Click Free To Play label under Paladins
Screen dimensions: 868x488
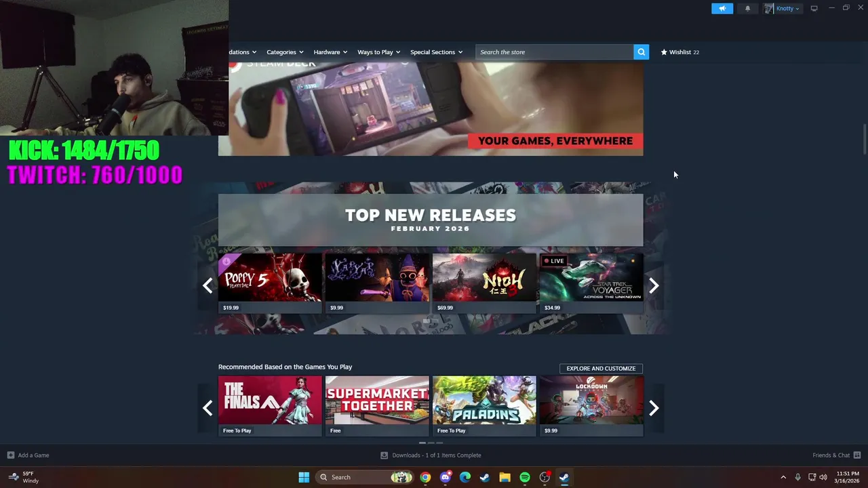pyautogui.click(x=451, y=430)
